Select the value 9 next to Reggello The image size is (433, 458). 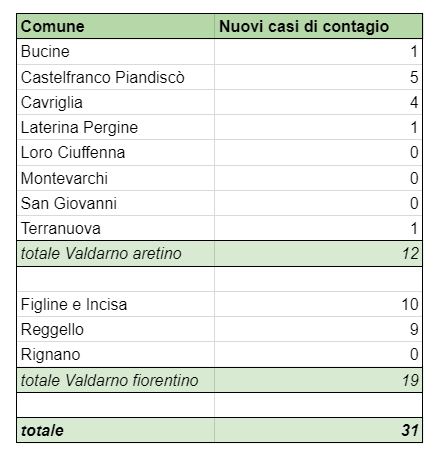[414, 329]
